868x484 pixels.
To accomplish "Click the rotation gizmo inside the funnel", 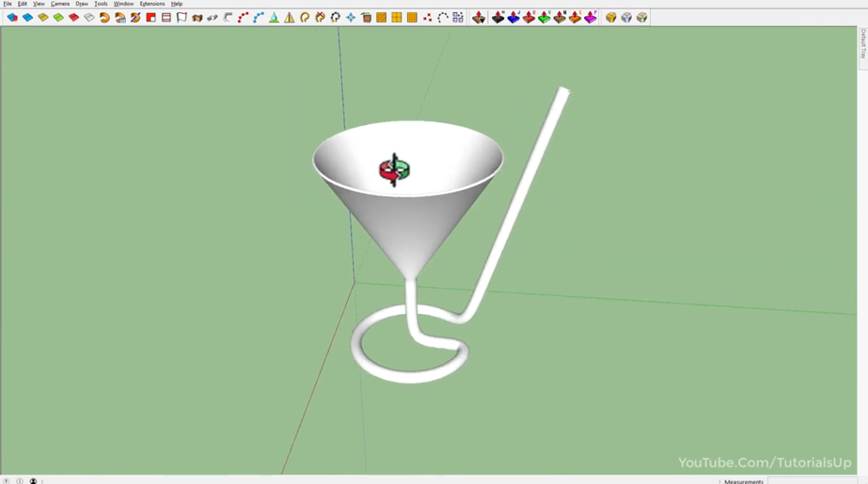I will [393, 169].
